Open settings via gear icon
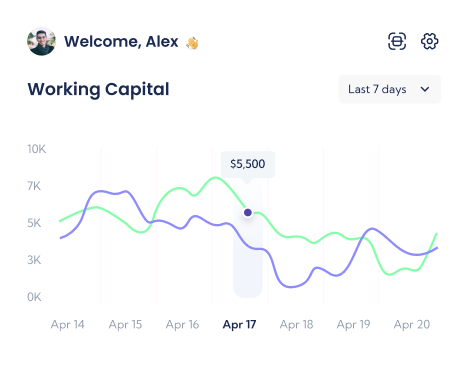 [429, 41]
